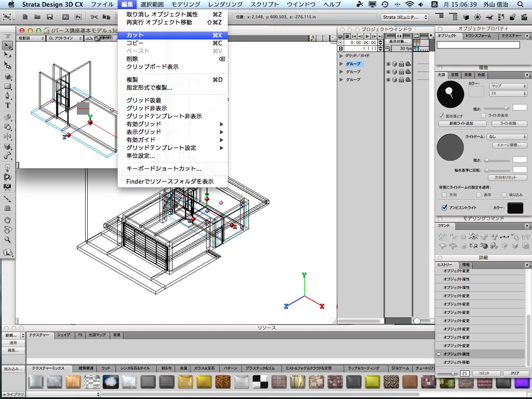Select the grid tool
The width and height of the screenshot is (532, 399).
7,209
